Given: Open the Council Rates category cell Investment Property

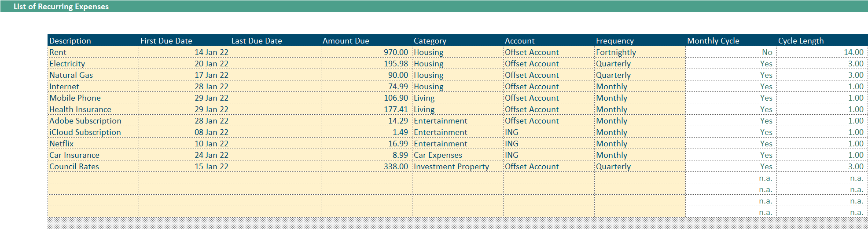Looking at the screenshot, I should (x=458, y=166).
